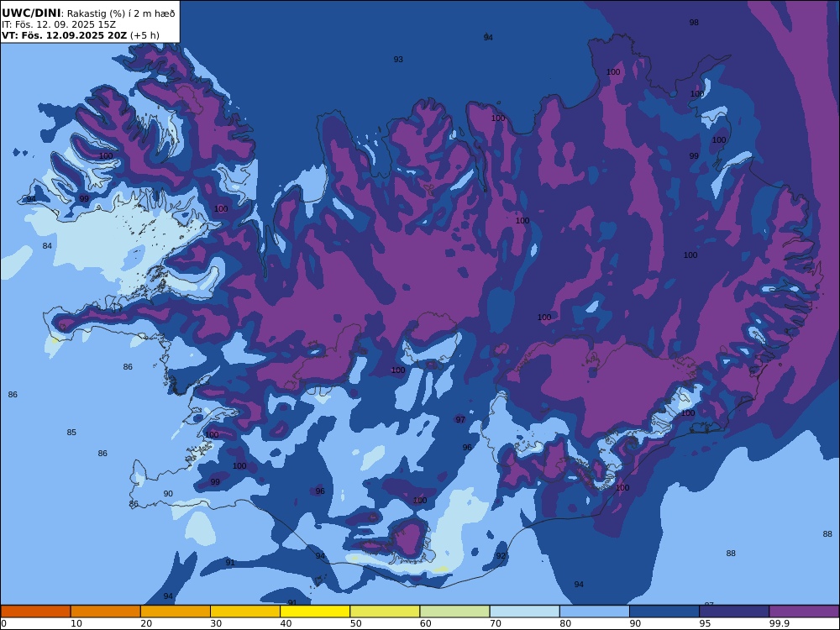Click the legend tick label '99.9'
The height and width of the screenshot is (630, 840).
point(779,623)
